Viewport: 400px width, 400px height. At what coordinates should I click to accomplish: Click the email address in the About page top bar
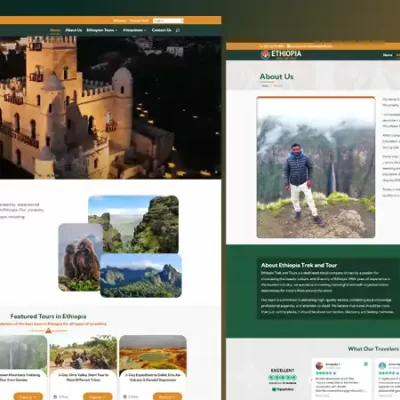pos(312,46)
